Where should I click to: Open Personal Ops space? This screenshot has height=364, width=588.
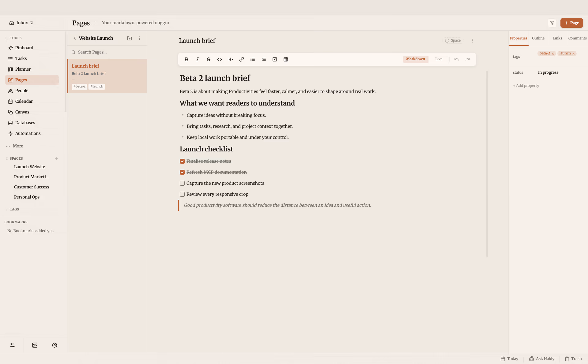tap(27, 197)
